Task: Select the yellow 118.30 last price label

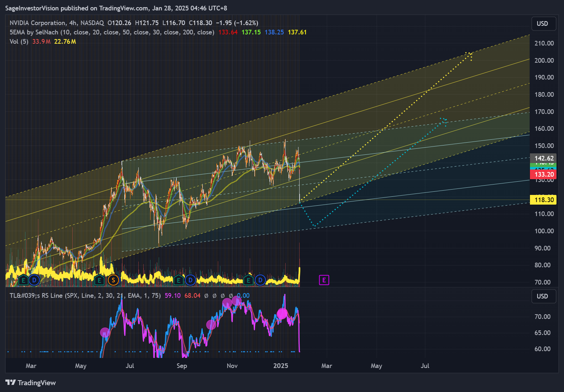Action: 543,200
